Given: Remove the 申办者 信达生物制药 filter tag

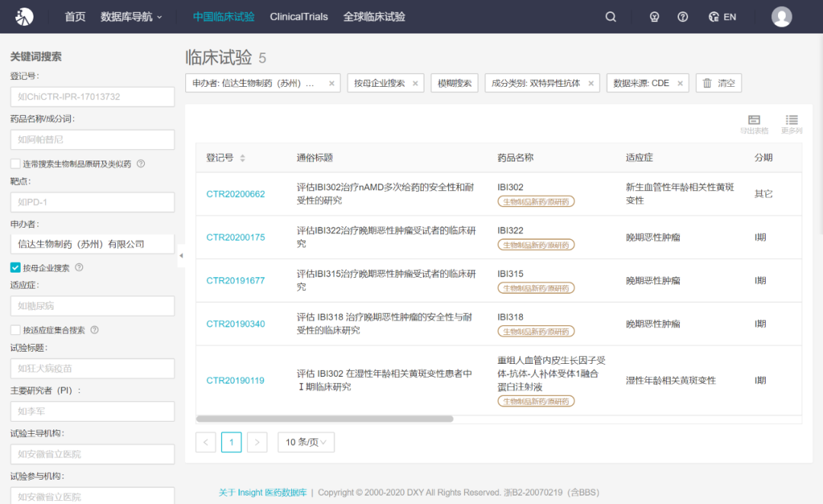Looking at the screenshot, I should [x=331, y=84].
